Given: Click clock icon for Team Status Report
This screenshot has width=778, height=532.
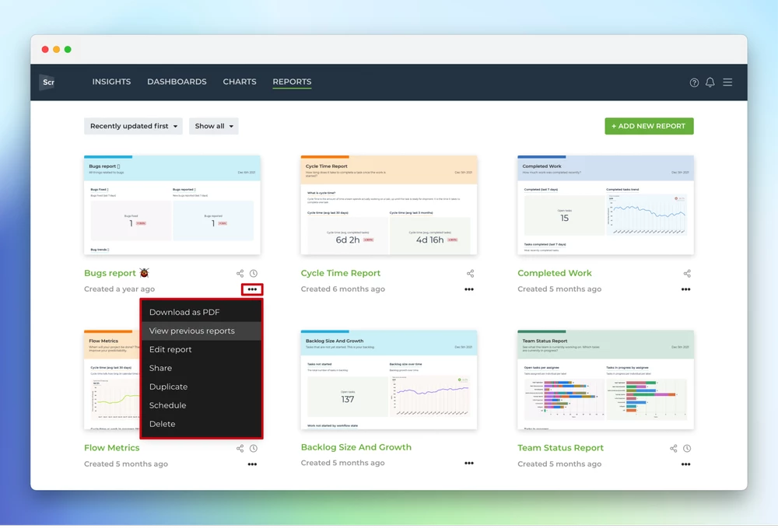Looking at the screenshot, I should [x=687, y=448].
